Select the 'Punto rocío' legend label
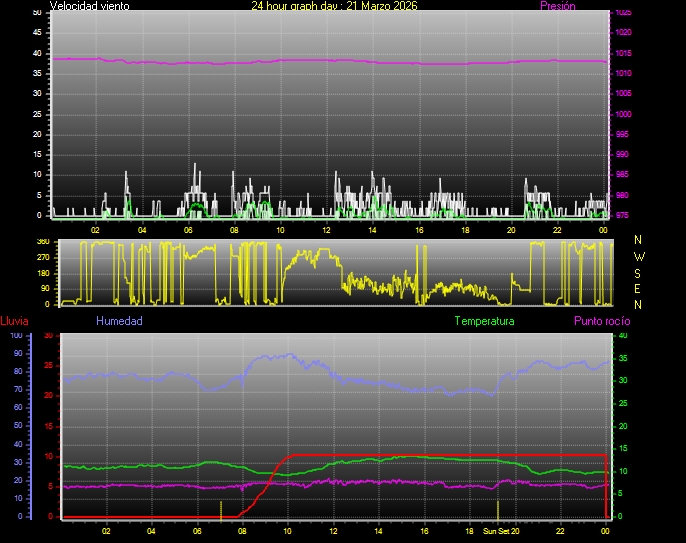 [x=601, y=321]
